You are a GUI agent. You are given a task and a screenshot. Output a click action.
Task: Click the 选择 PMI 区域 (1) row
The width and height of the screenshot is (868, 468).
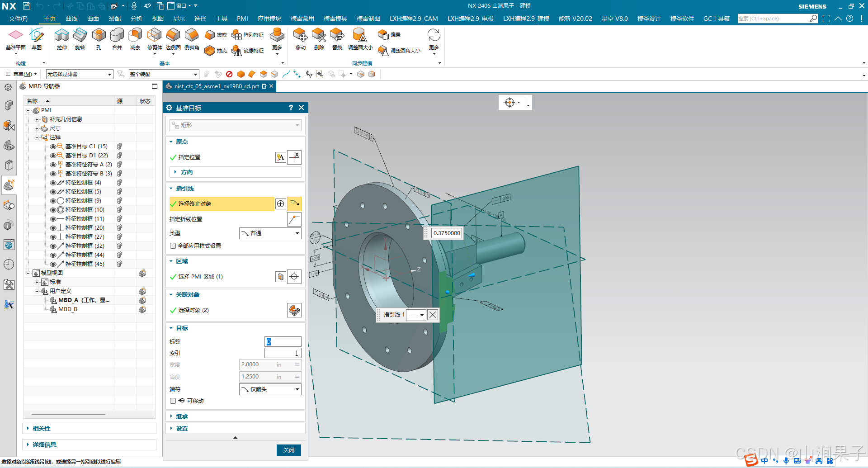tap(222, 277)
